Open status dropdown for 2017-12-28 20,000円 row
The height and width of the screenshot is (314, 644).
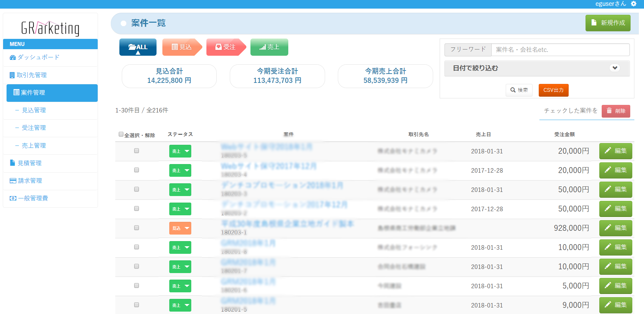point(180,171)
